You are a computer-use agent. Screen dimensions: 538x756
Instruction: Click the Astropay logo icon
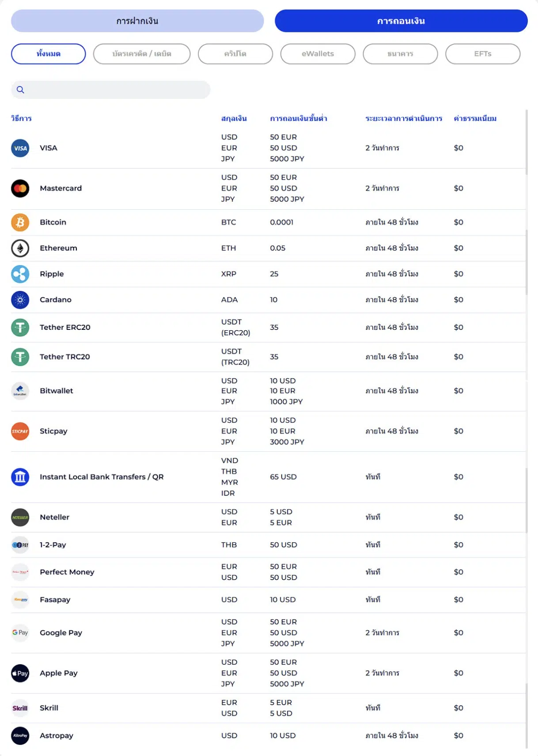(x=20, y=736)
